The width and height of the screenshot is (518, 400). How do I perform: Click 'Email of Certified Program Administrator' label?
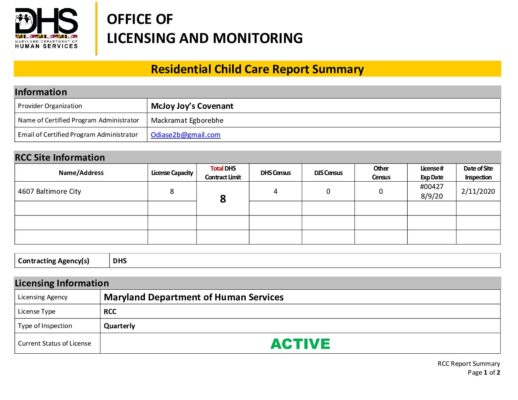pyautogui.click(x=78, y=135)
